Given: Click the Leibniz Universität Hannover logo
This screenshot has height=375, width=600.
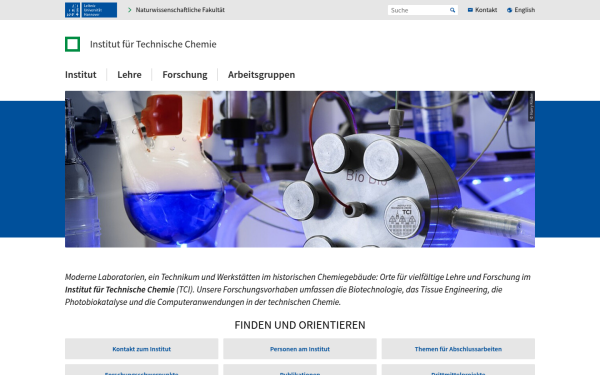Looking at the screenshot, I should [x=91, y=10].
